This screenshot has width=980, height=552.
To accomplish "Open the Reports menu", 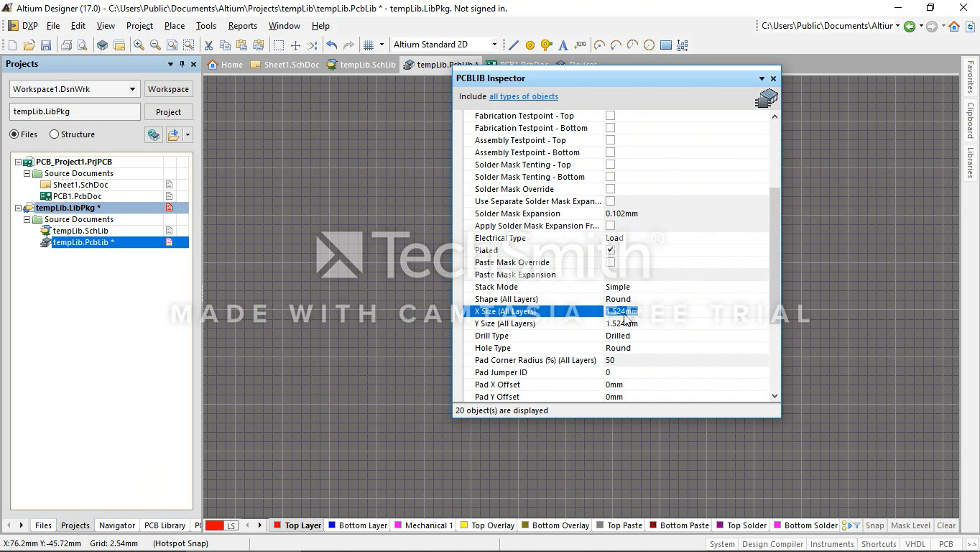I will coord(242,26).
